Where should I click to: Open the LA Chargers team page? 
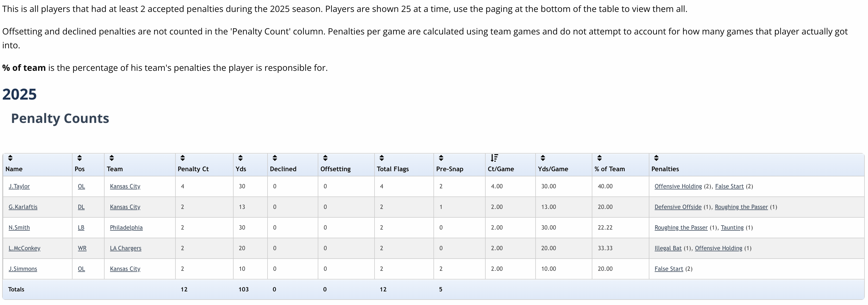[x=126, y=248]
